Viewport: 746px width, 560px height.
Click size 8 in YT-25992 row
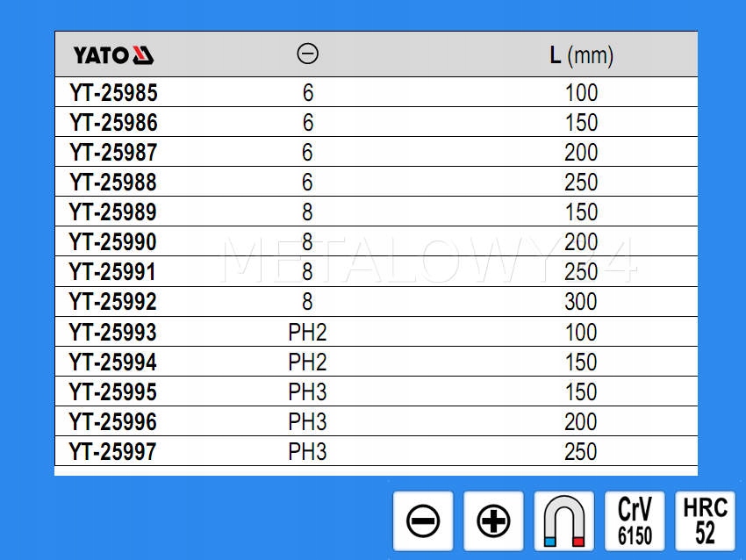tap(307, 302)
